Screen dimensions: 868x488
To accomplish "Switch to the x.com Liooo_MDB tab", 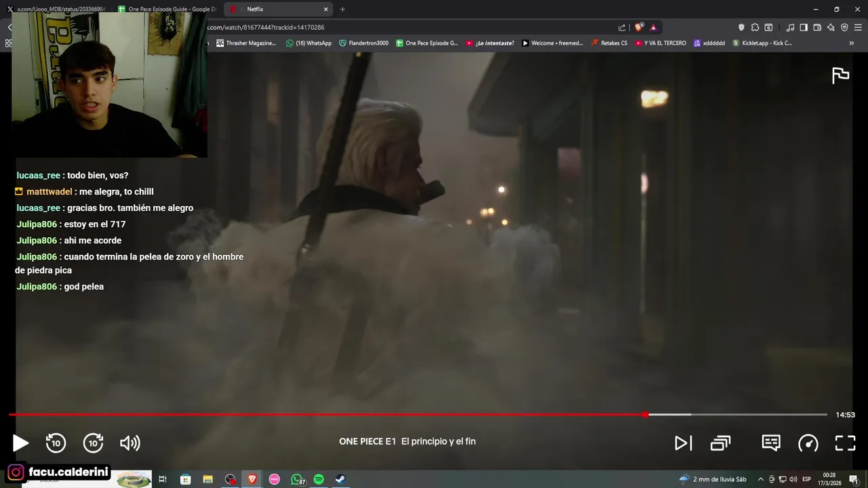I will tap(58, 9).
